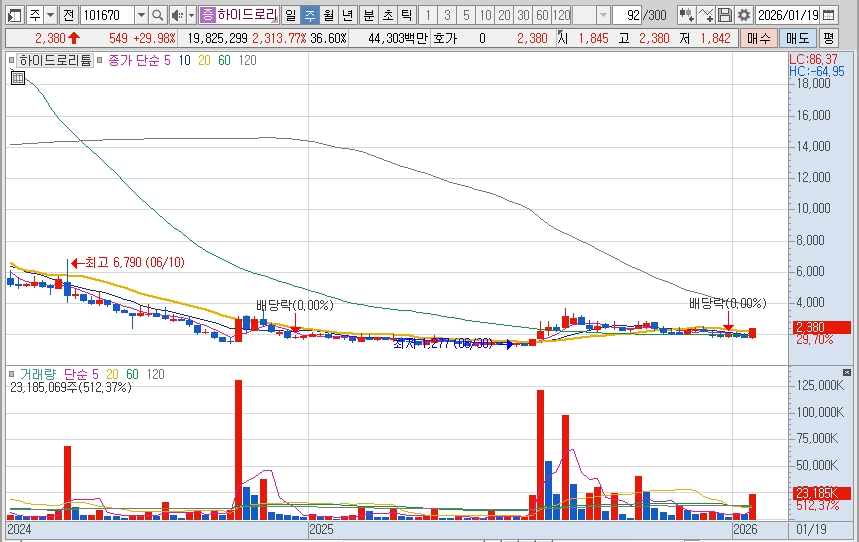859x542 pixels.
Task: Click the 전 button beside the stock code
Action: click(68, 15)
